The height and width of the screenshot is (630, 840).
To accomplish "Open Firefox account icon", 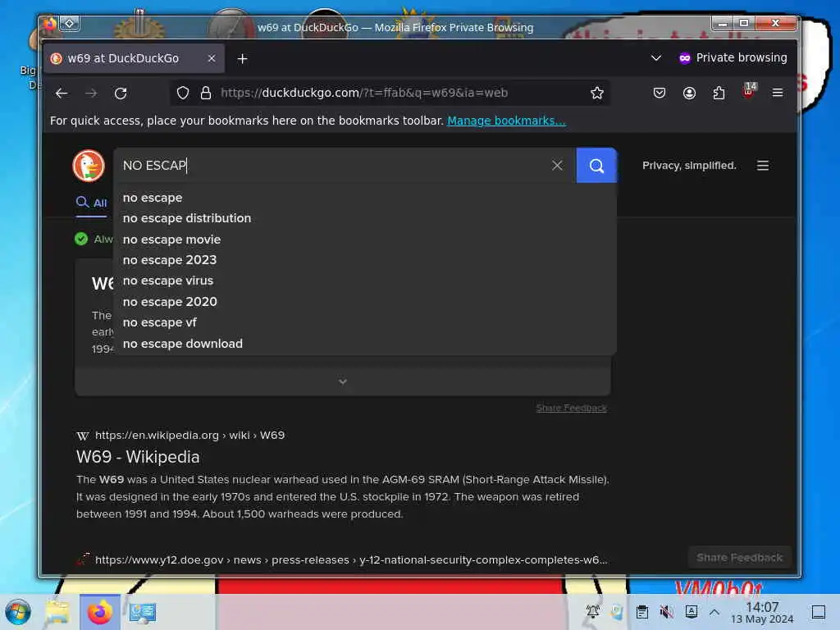I will pyautogui.click(x=689, y=94).
